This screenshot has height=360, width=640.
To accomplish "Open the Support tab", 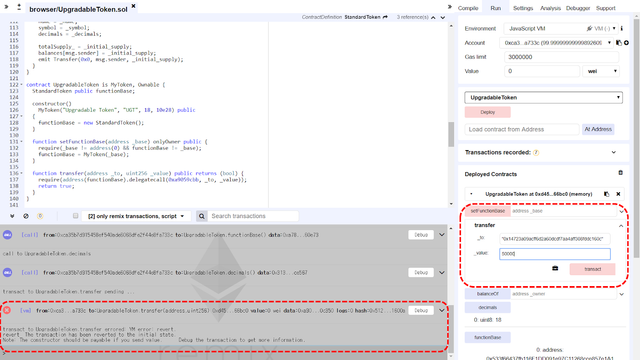I will [606, 8].
